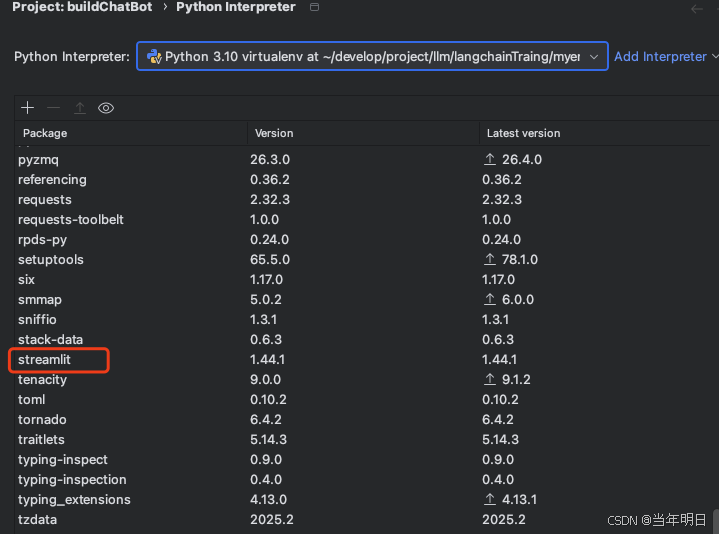Select the stack-data package row
Image resolution: width=719 pixels, height=534 pixels.
(x=364, y=340)
